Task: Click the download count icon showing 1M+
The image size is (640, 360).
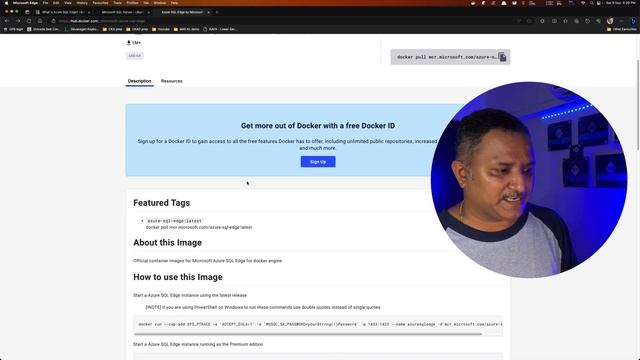Action: point(129,42)
